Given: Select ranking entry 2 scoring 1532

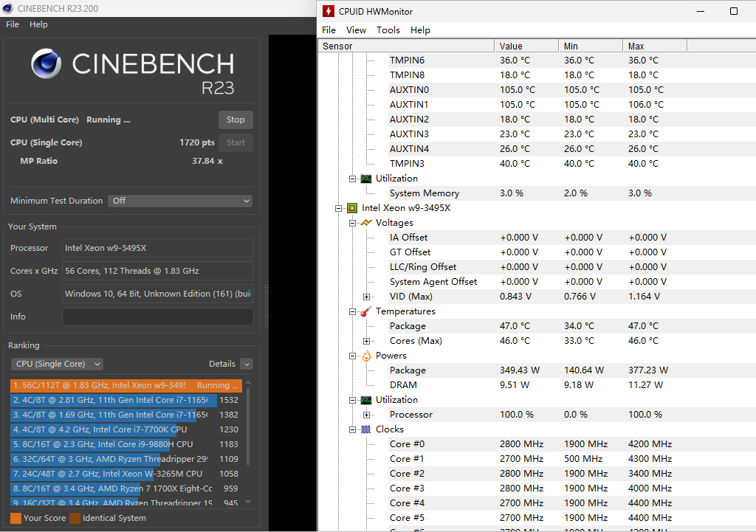Looking at the screenshot, I should click(x=126, y=401).
